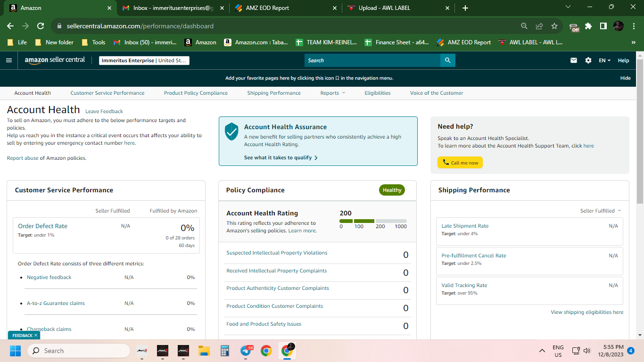Screen dimensions: 644x362
Task: Go to Customer Service Performance tab
Action: [107, 93]
